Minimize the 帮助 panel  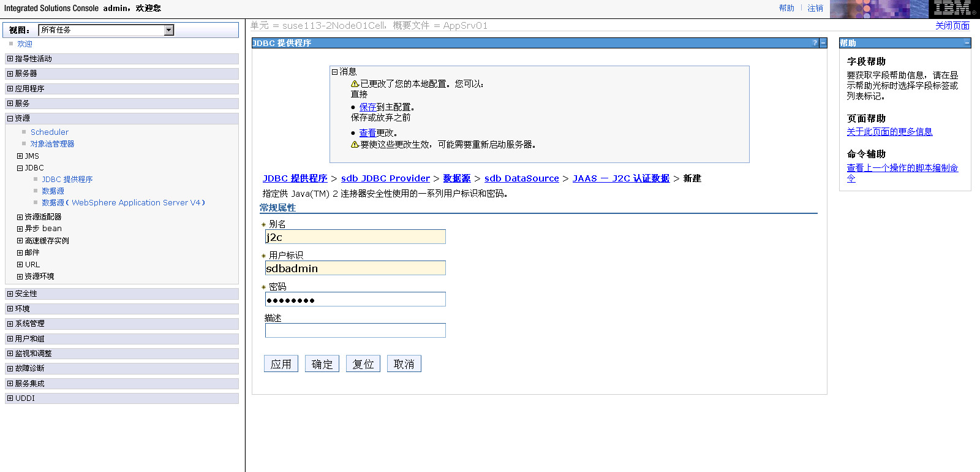tap(967, 43)
